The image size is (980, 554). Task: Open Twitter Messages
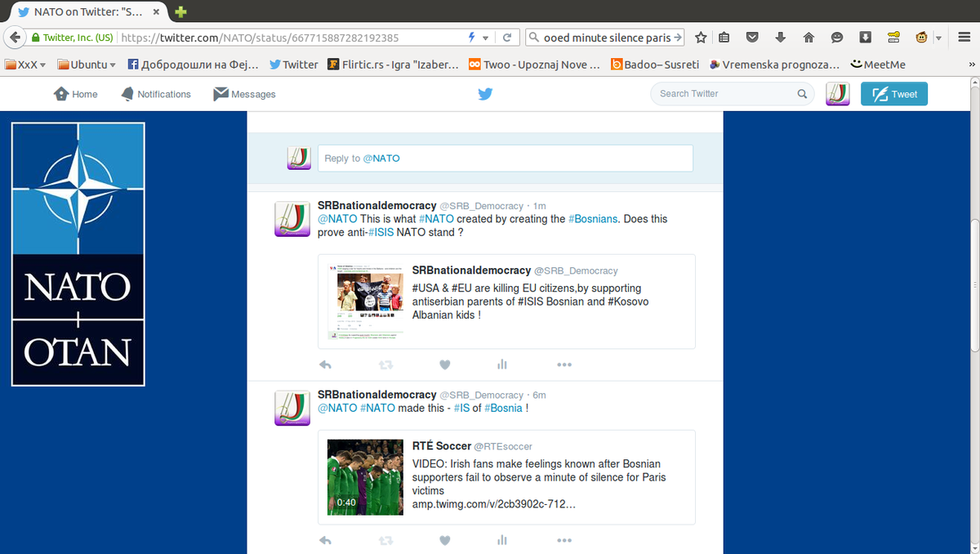pos(245,94)
